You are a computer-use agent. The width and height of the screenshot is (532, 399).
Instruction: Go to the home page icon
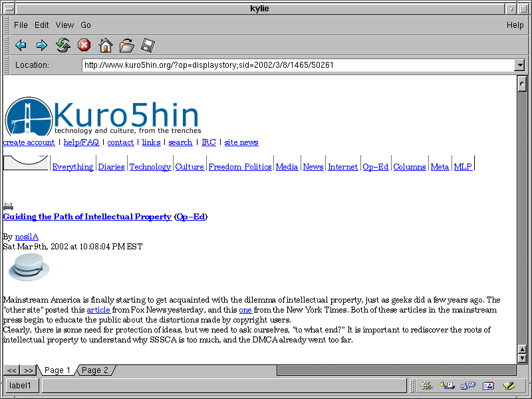106,45
